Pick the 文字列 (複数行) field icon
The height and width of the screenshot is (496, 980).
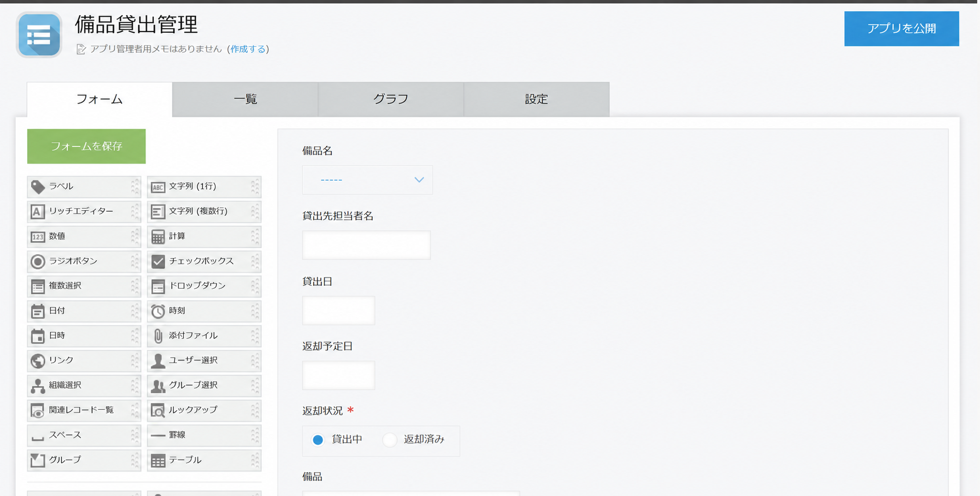(x=158, y=212)
